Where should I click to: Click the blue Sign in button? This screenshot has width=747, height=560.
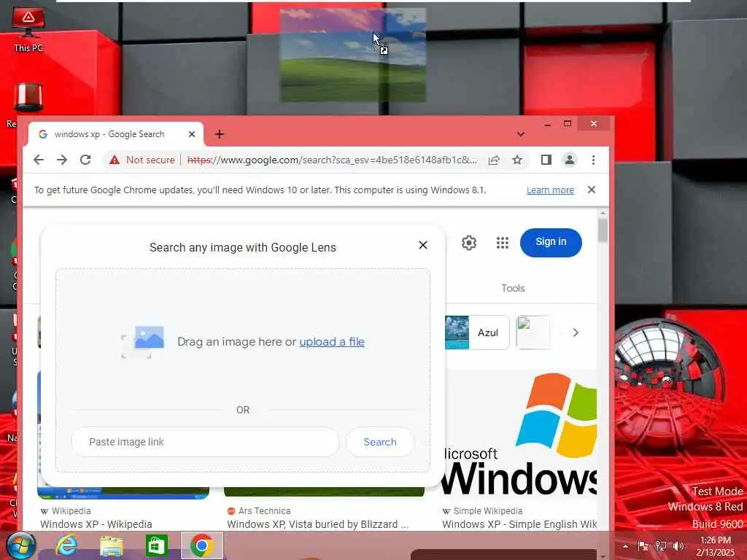coord(551,242)
